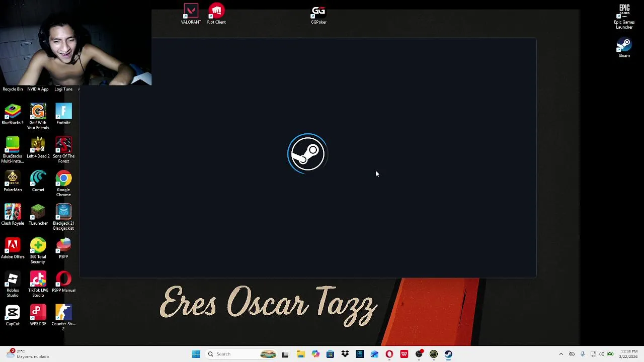Viewport: 644px width, 362px height.
Task: Select the Left 4 Dead 2 shortcut
Action: tap(38, 148)
